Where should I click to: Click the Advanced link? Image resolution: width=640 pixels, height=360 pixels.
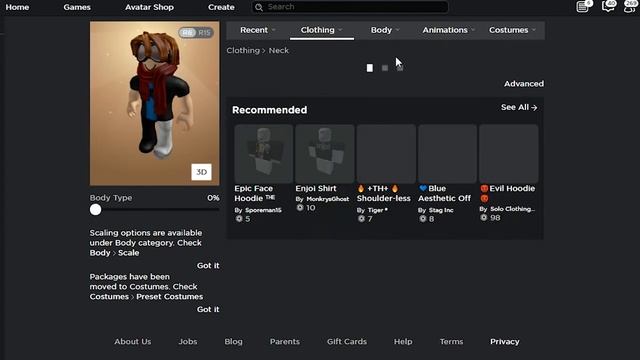[x=524, y=84]
